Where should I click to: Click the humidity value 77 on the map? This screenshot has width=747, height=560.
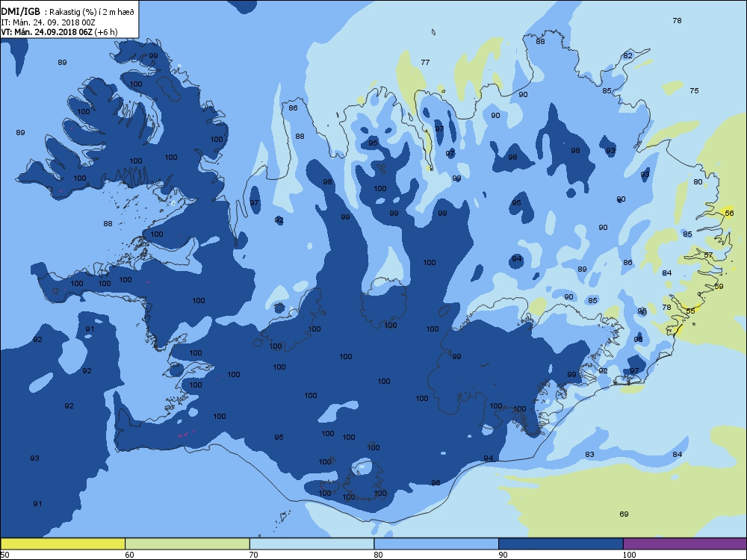point(426,63)
